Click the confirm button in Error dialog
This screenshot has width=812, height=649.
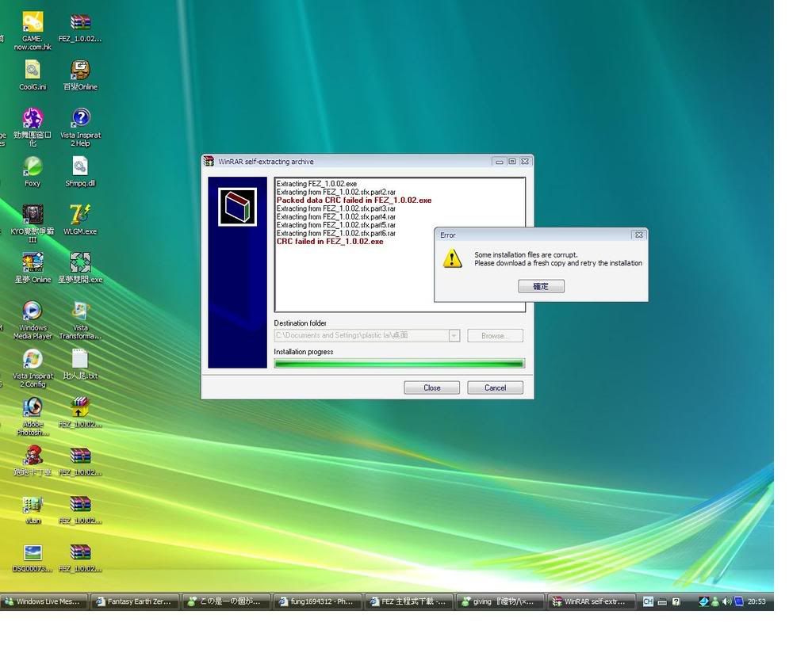[x=541, y=286]
